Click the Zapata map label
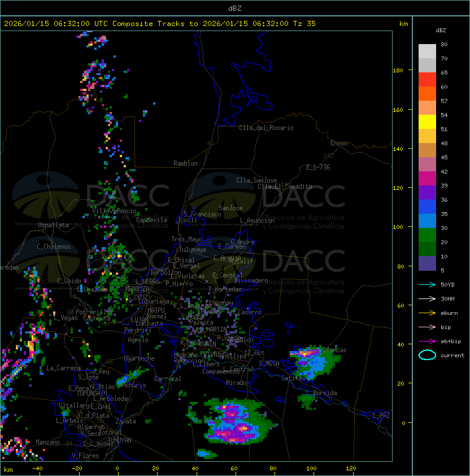Viewport: 470px width, 476px height. click(125, 421)
